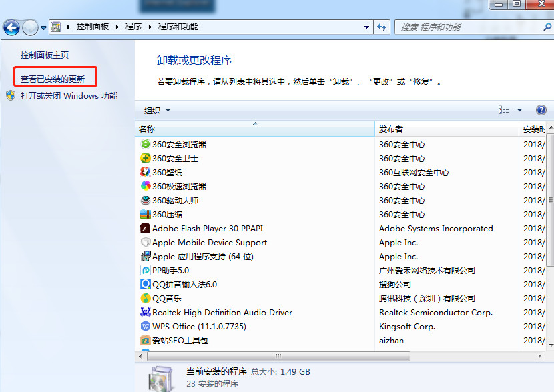
Task: Open the 组织 dropdown menu
Action: pyautogui.click(x=157, y=111)
